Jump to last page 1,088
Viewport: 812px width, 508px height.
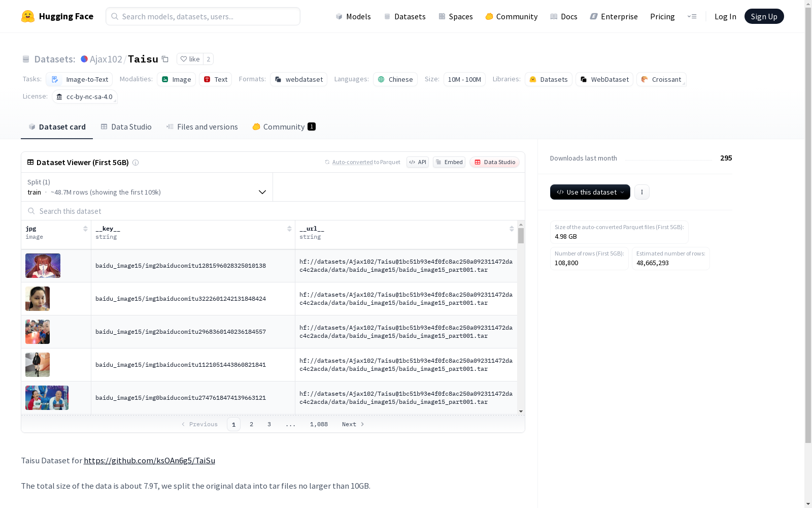(x=319, y=424)
